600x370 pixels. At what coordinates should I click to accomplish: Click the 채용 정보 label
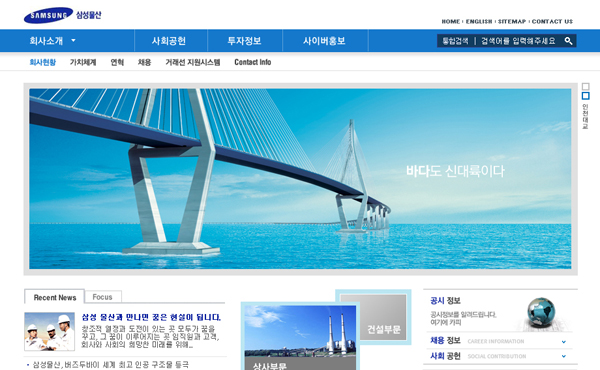445,341
